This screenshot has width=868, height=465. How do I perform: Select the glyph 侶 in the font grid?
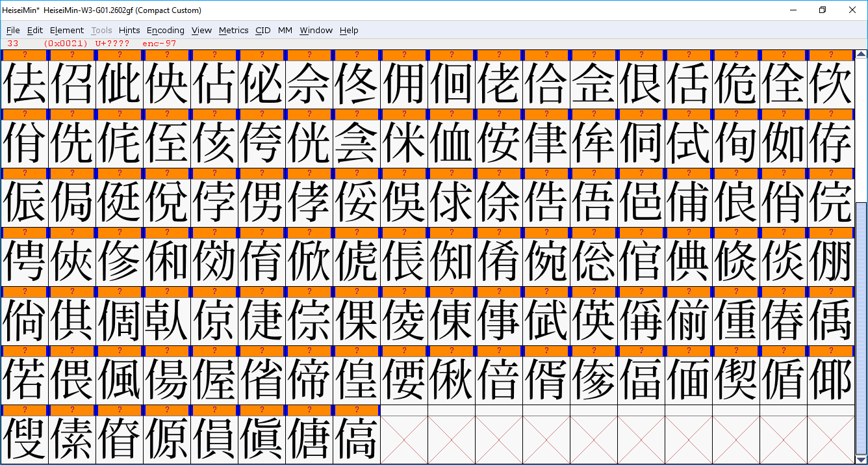71,85
